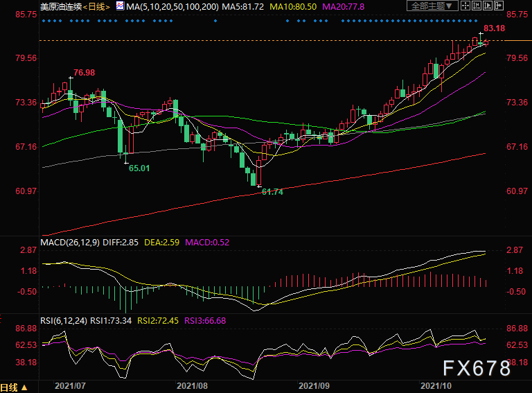Click the MA indicator chart icon
The height and width of the screenshot is (393, 532).
120,6
